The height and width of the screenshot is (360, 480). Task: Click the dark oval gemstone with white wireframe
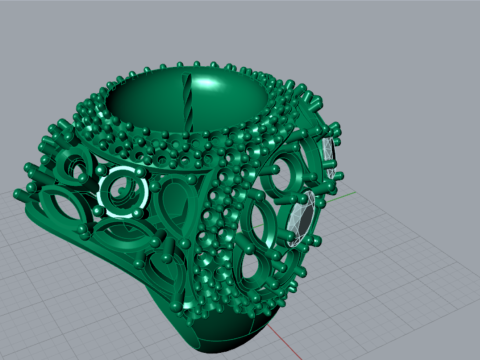(x=301, y=219)
